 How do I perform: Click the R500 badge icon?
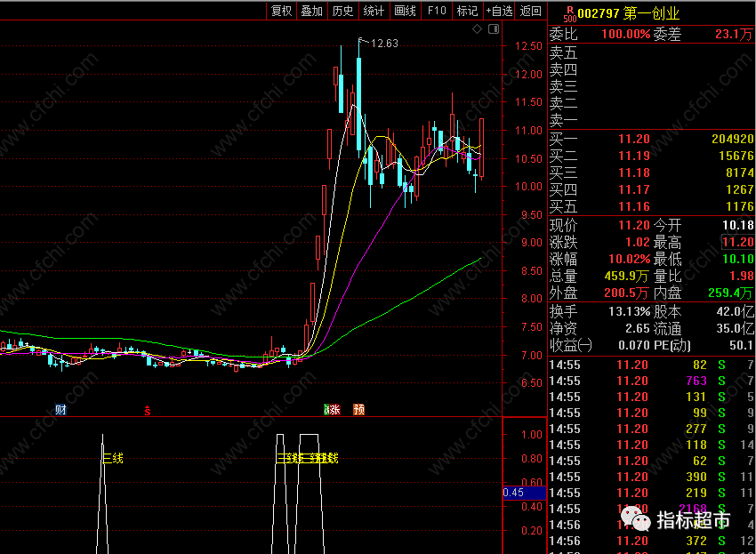pos(570,14)
